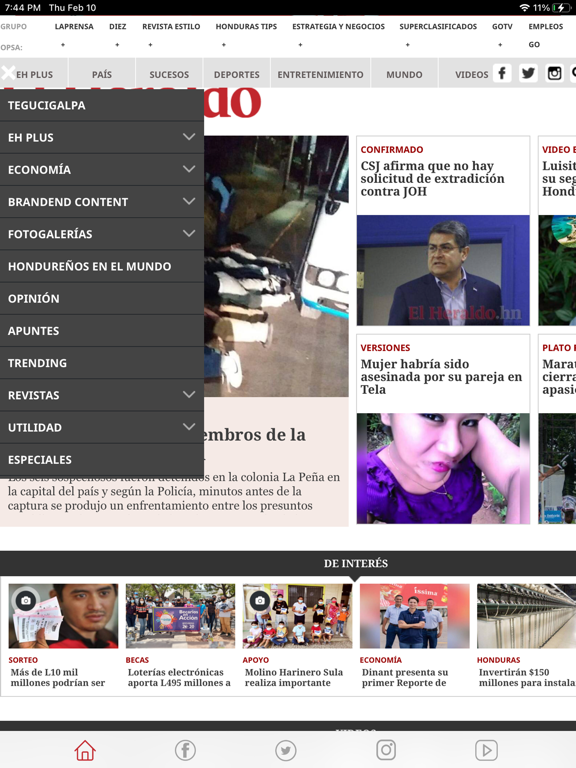Read Mujer asesinada en Tela headline
The width and height of the screenshot is (576, 768).
[441, 377]
